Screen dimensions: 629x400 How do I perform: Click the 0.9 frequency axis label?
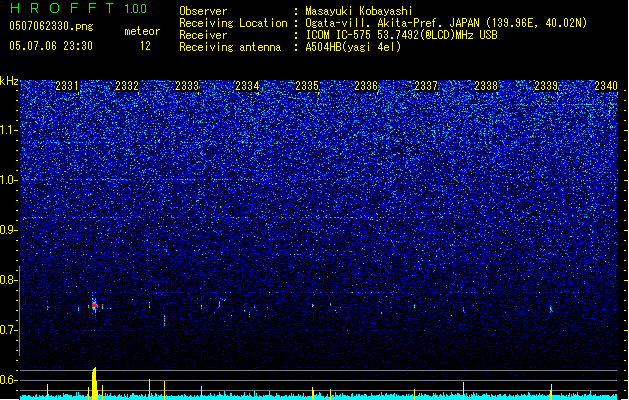click(9, 230)
